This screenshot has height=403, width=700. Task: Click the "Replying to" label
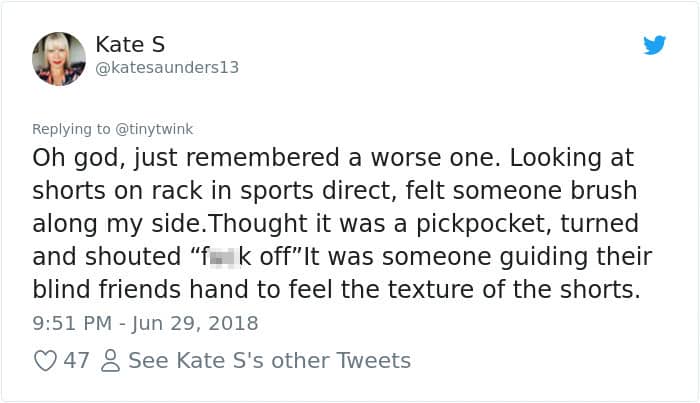coord(70,128)
